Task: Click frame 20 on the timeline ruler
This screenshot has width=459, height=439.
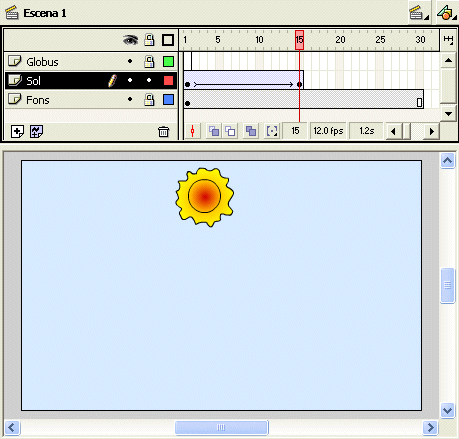Action: [340, 40]
